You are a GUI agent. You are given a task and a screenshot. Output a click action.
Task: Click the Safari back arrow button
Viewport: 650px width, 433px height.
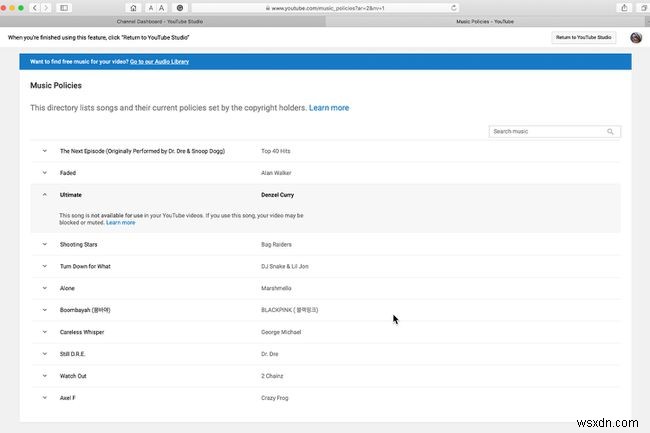click(36, 7)
